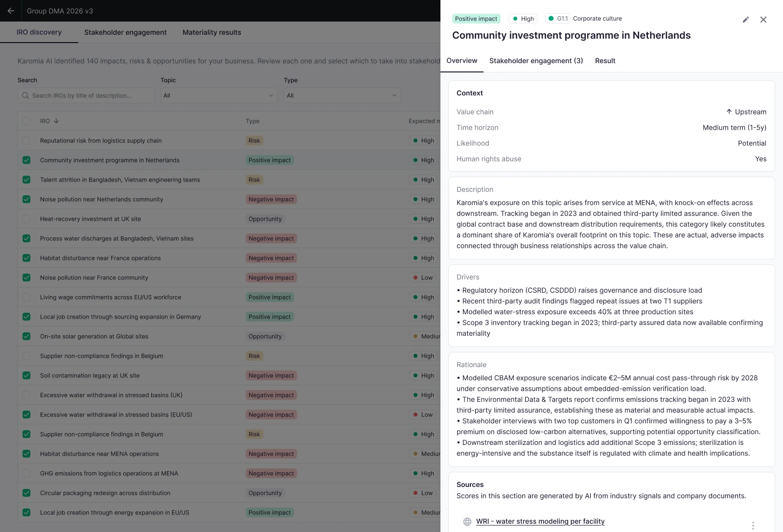The image size is (783, 532).
Task: Click Habitat disturbance near MENA operations
Action: pos(99,454)
